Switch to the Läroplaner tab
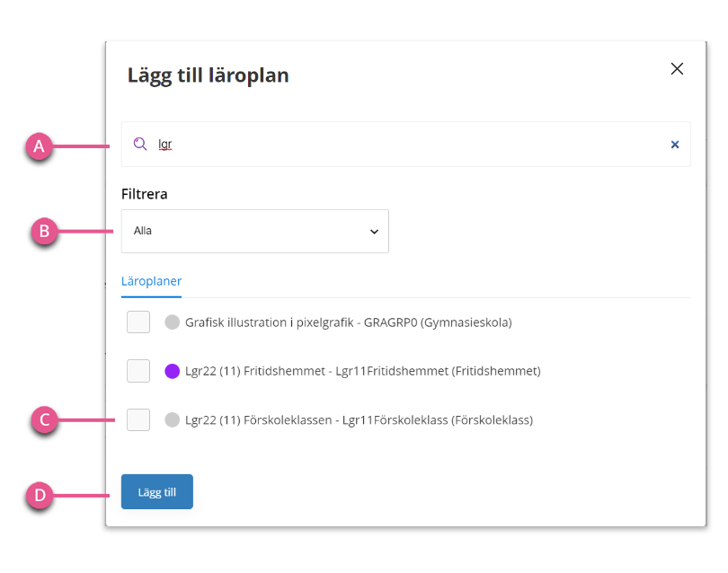The height and width of the screenshot is (573, 728). [151, 281]
